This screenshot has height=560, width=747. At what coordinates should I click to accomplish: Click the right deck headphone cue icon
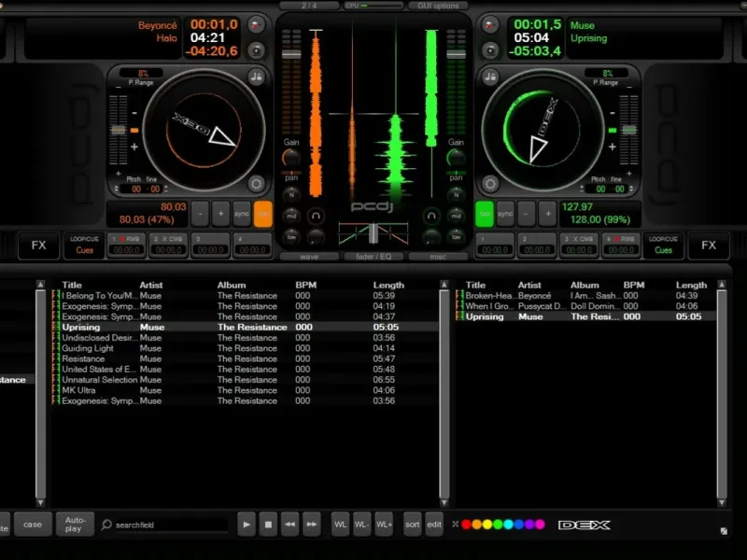431,215
